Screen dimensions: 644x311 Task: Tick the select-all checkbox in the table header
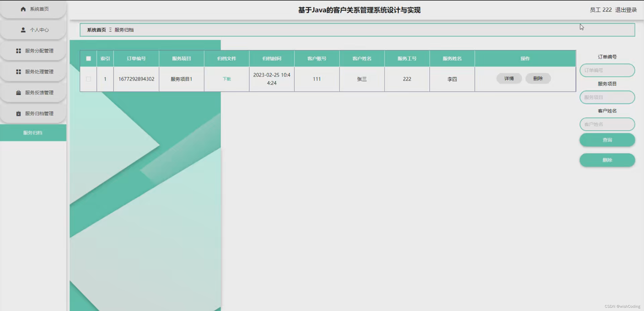tap(88, 58)
